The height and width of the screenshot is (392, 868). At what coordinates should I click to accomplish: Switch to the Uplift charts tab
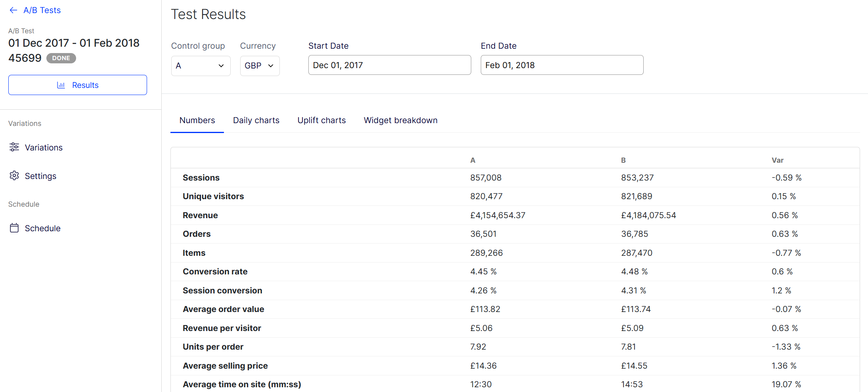coord(321,120)
